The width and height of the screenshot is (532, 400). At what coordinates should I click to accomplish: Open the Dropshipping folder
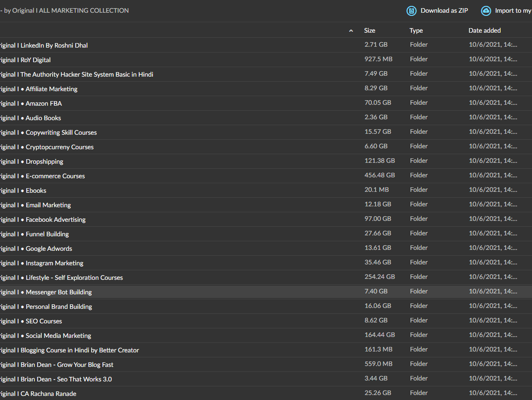44,161
